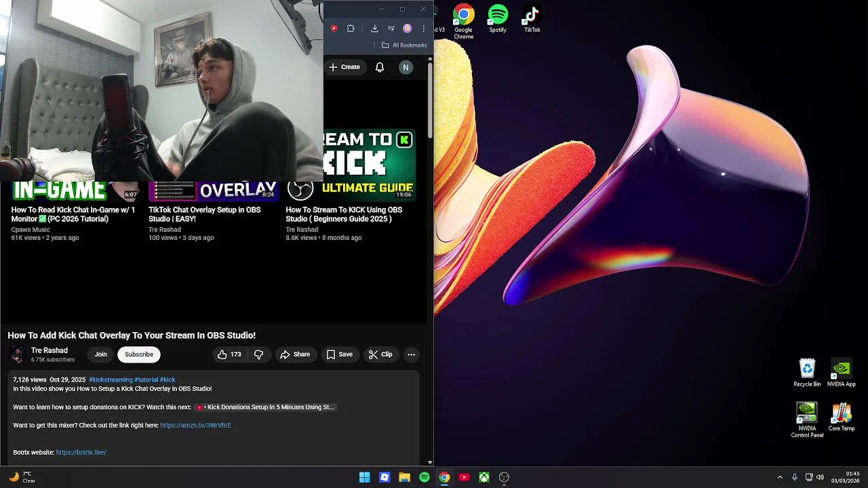Click the Join button
This screenshot has width=868, height=488.
[100, 354]
